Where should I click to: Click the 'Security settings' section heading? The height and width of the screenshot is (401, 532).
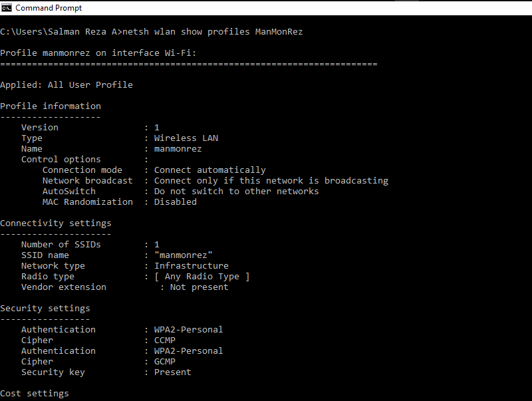(45, 309)
